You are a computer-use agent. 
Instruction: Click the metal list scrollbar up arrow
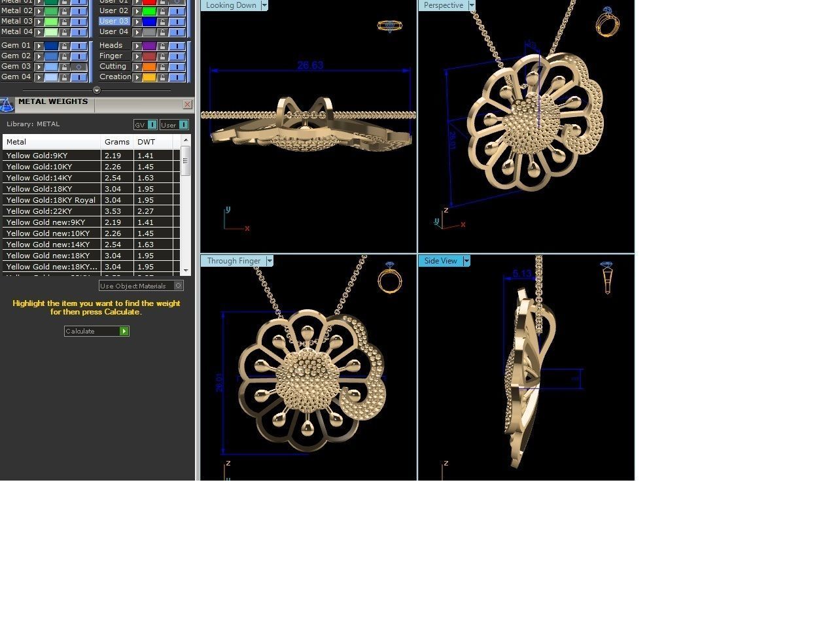coord(186,140)
